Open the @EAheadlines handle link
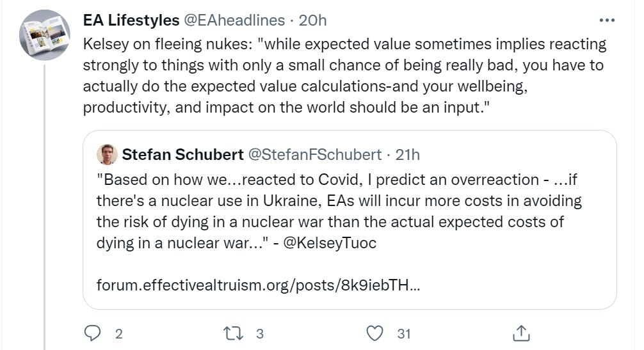 pyautogui.click(x=234, y=20)
